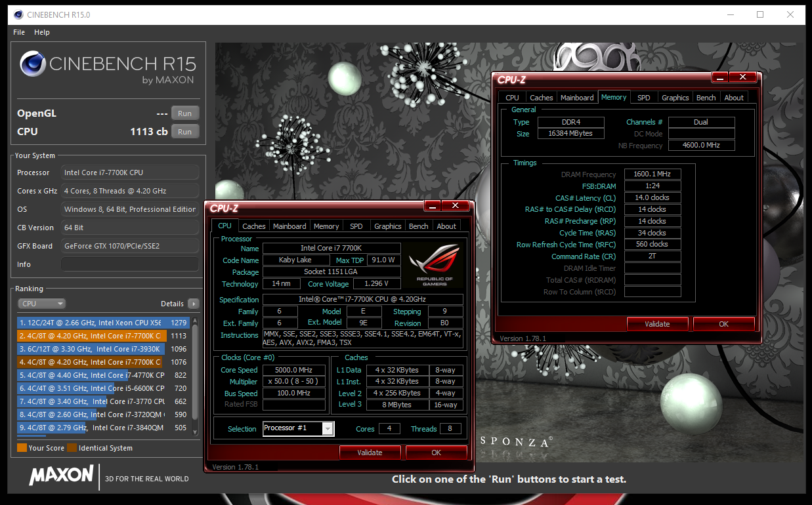
Task: Click the ranking list vertical scrollbar
Action: tap(195, 376)
